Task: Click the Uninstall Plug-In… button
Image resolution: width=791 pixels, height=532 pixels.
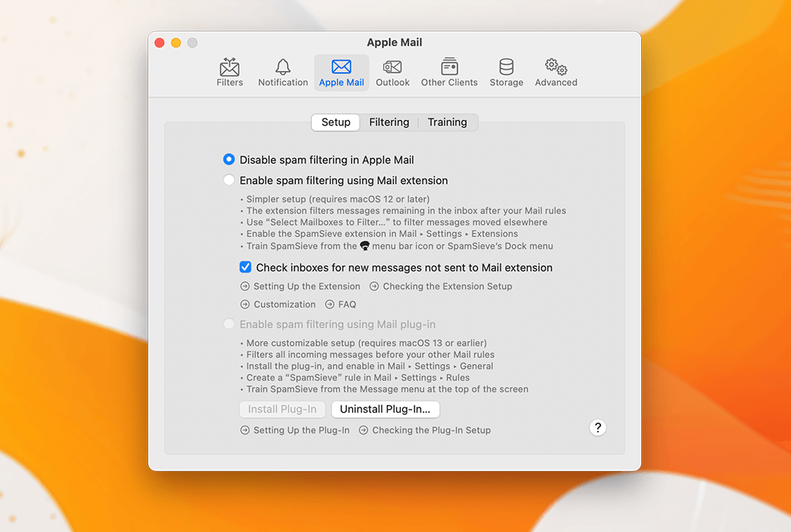Action: click(386, 409)
